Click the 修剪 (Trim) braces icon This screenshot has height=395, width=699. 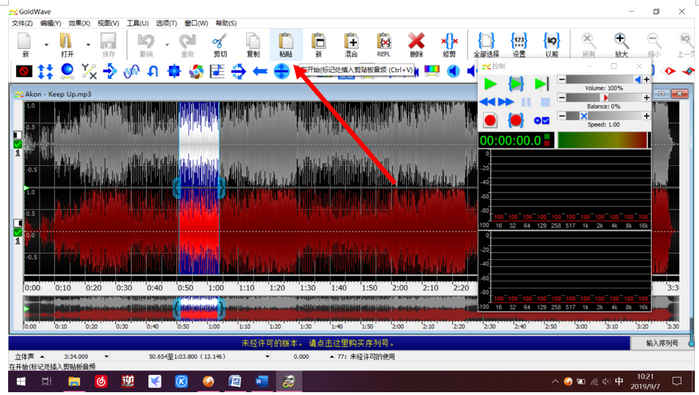(x=449, y=41)
